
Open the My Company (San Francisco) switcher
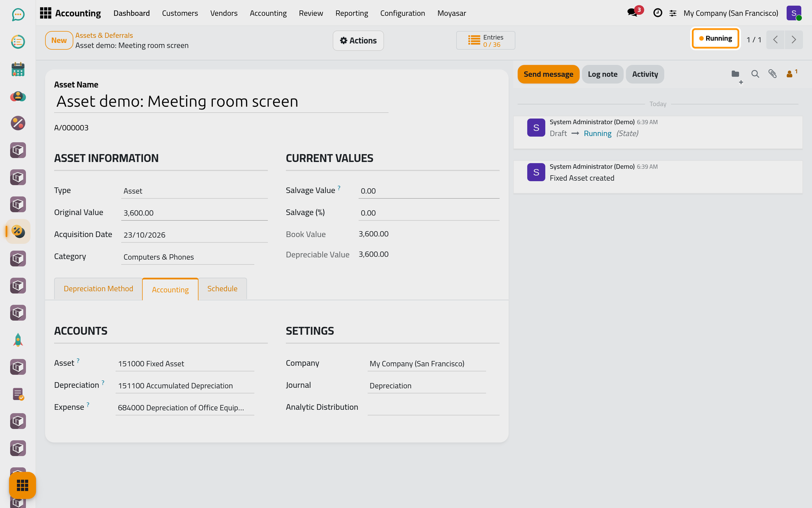731,13
